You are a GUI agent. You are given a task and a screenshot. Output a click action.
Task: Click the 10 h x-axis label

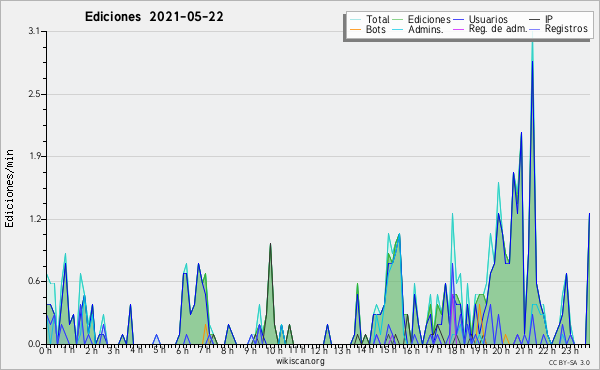click(x=273, y=350)
